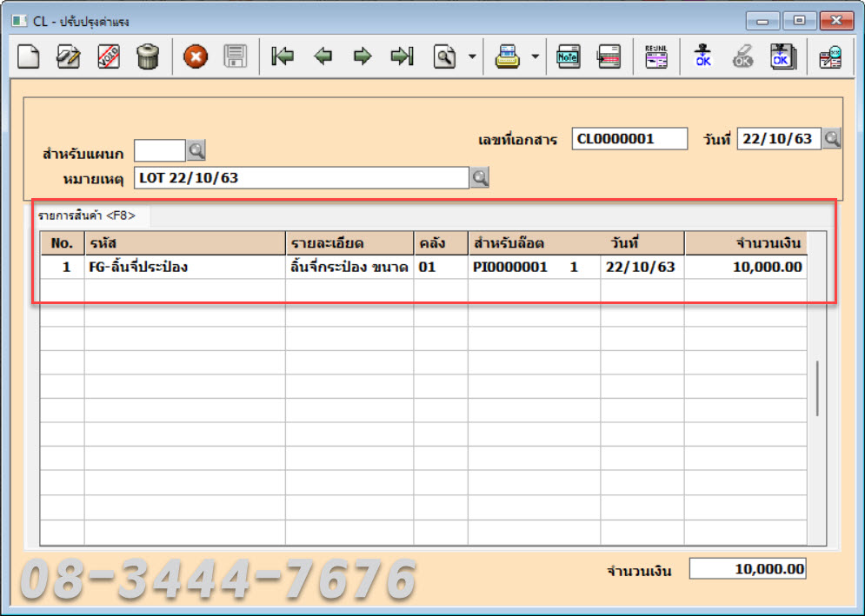Screen dimensions: 865x616
Task: Go to the first record arrow
Action: pos(283,56)
